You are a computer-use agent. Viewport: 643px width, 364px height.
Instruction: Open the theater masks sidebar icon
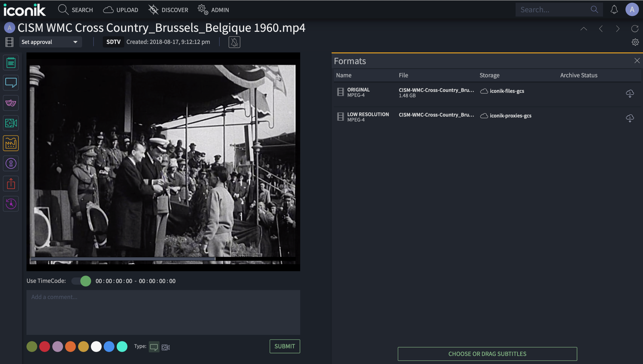[x=11, y=103]
